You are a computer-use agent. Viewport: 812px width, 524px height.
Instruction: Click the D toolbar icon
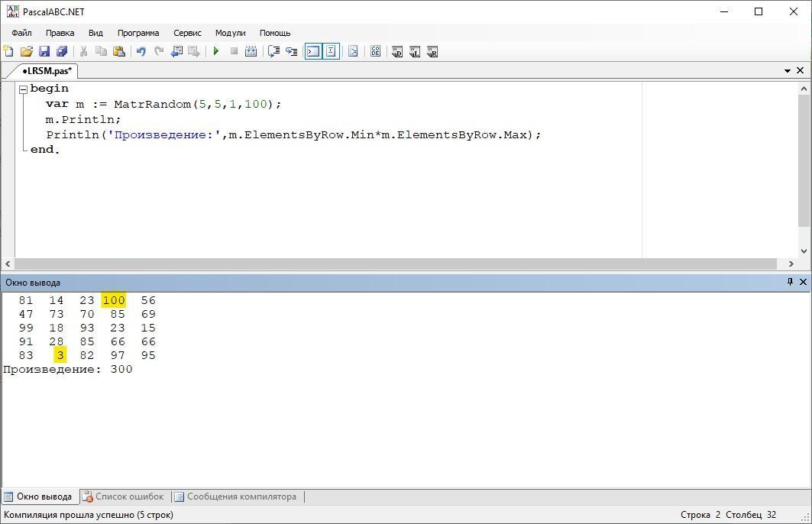point(397,51)
